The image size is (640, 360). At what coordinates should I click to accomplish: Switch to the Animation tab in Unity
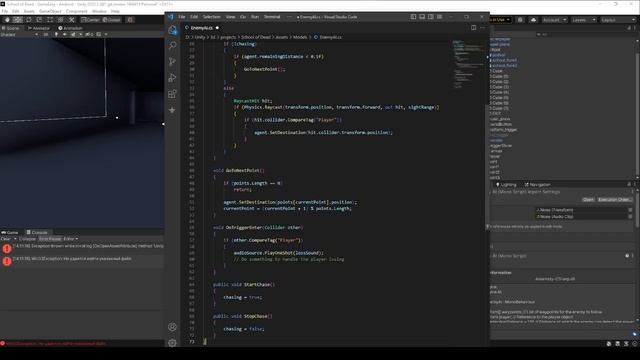click(70, 28)
